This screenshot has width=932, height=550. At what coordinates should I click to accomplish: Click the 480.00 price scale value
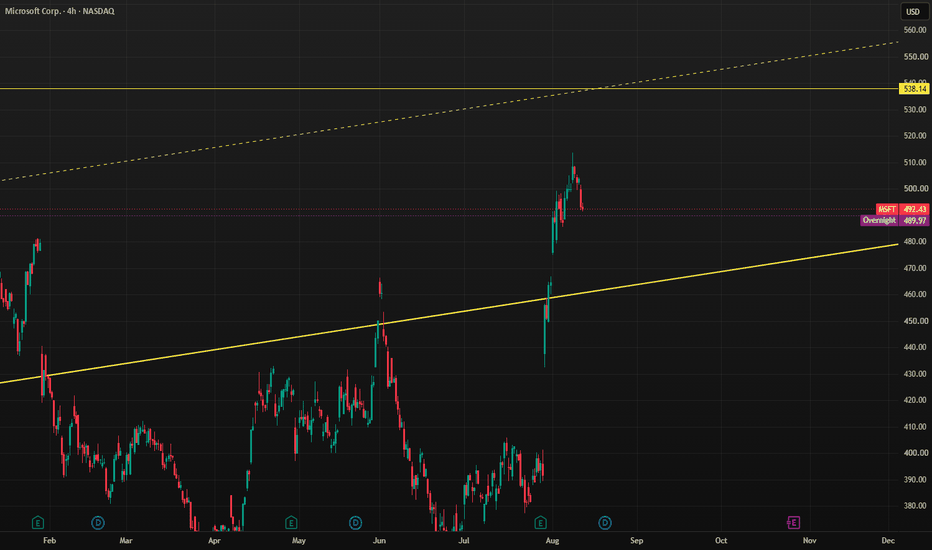point(915,241)
